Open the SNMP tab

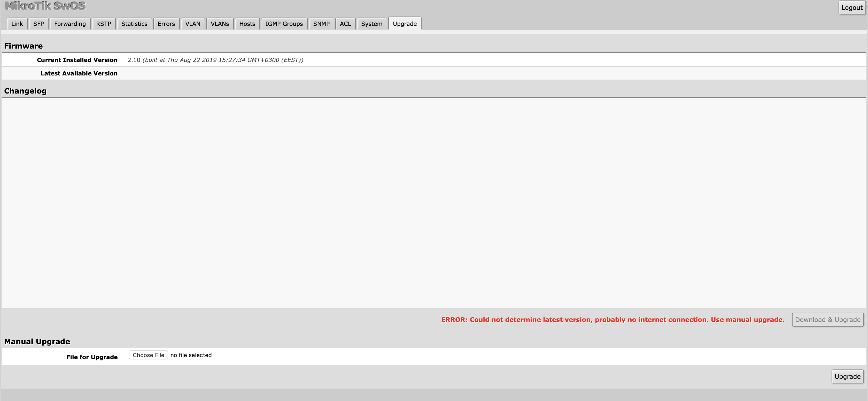(321, 24)
